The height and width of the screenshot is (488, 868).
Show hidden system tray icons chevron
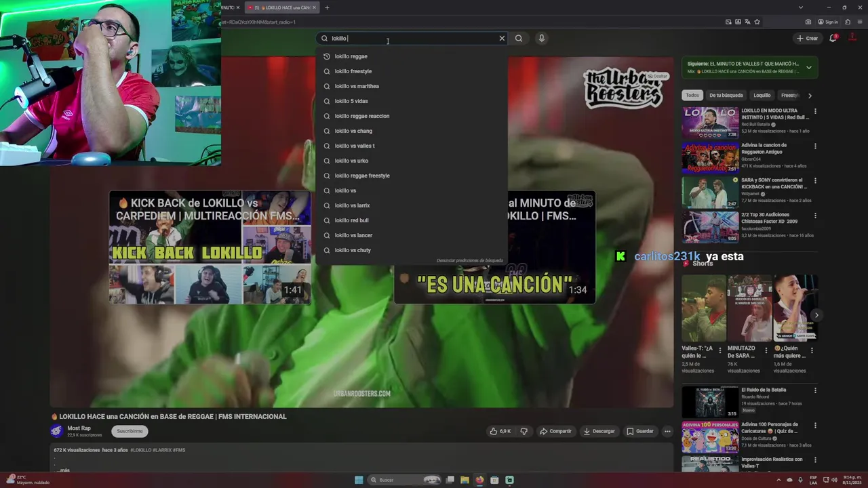tap(778, 480)
